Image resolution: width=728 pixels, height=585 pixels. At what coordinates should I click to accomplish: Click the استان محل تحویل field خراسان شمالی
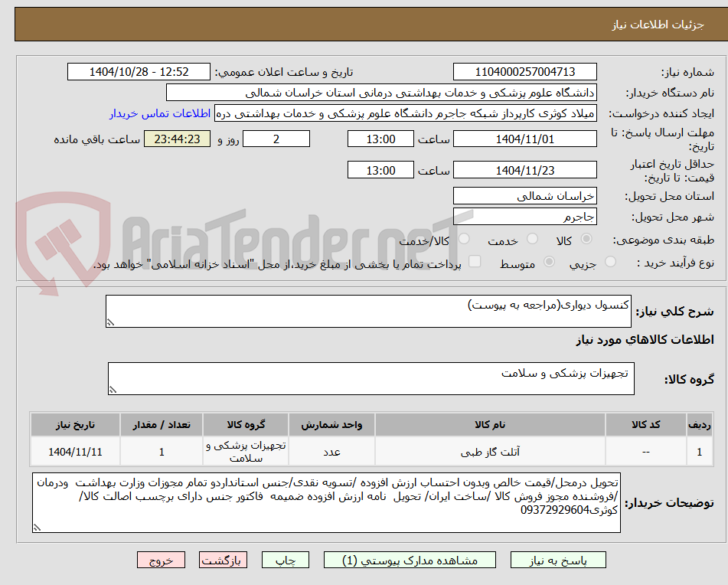click(x=524, y=196)
